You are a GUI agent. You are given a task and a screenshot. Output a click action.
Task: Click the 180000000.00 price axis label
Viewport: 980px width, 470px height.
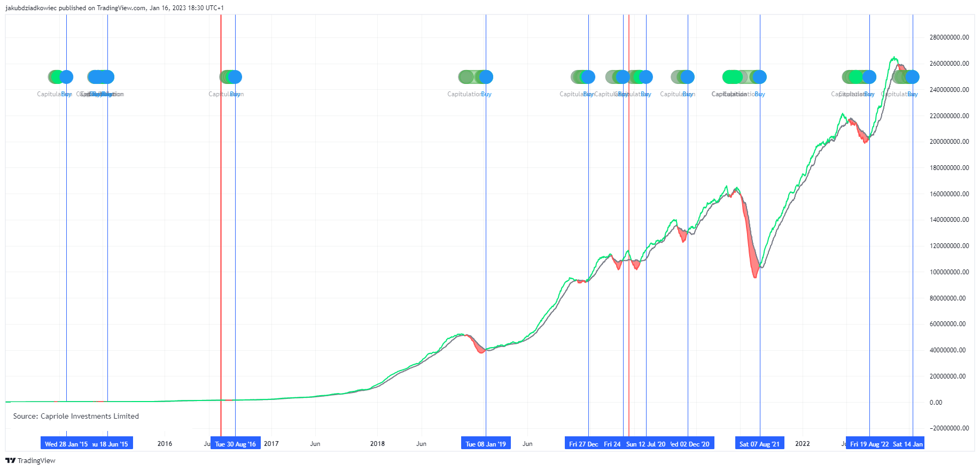[x=949, y=168]
